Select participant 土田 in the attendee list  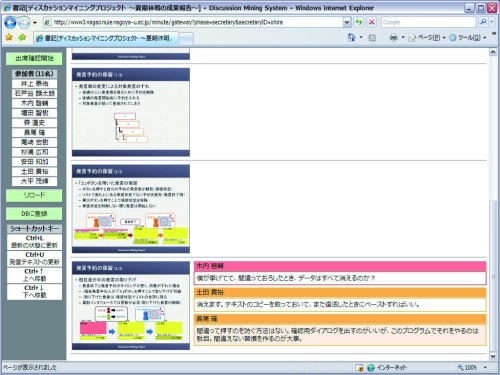click(x=34, y=172)
